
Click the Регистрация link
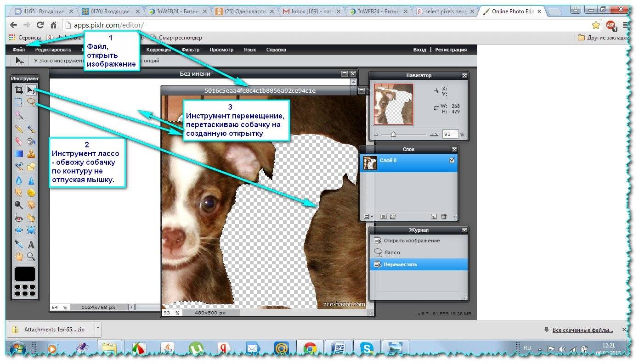click(451, 50)
